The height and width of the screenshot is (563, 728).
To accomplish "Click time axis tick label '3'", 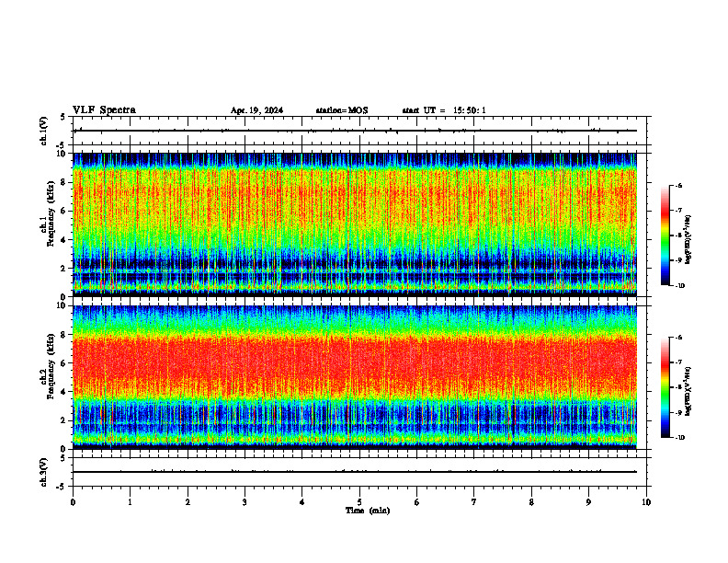I will click(x=245, y=502).
